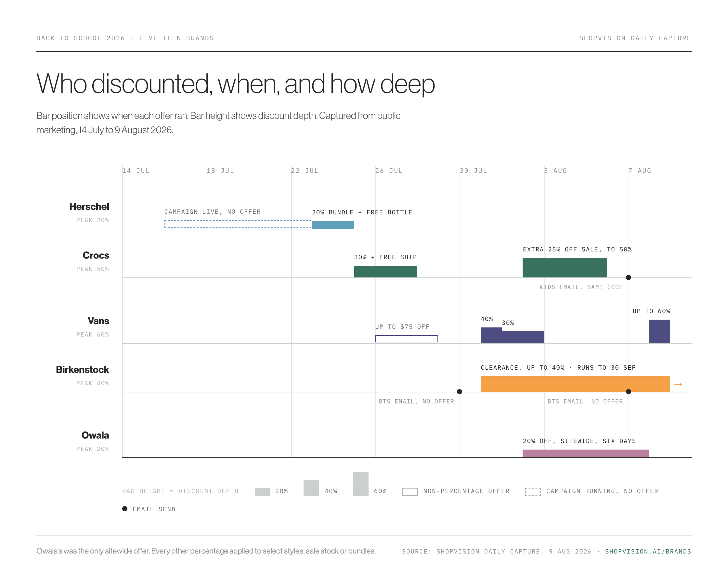Click 'PEAK 20%' under Owala
The image size is (728, 586).
coord(93,449)
